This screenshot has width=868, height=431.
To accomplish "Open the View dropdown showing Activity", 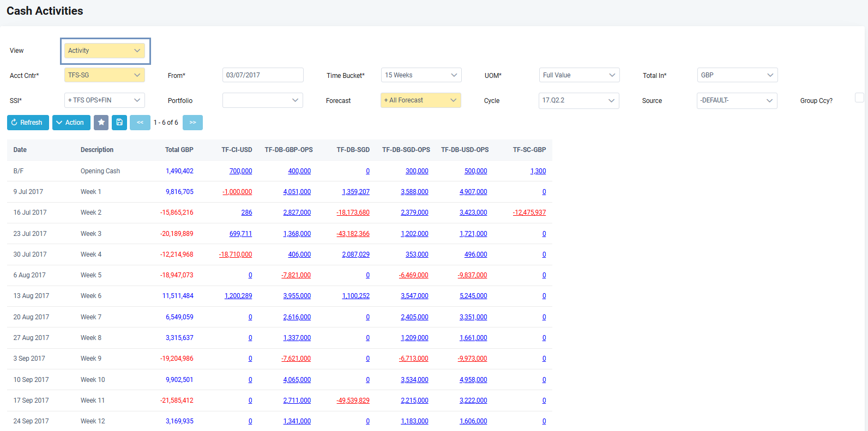I will tap(105, 51).
